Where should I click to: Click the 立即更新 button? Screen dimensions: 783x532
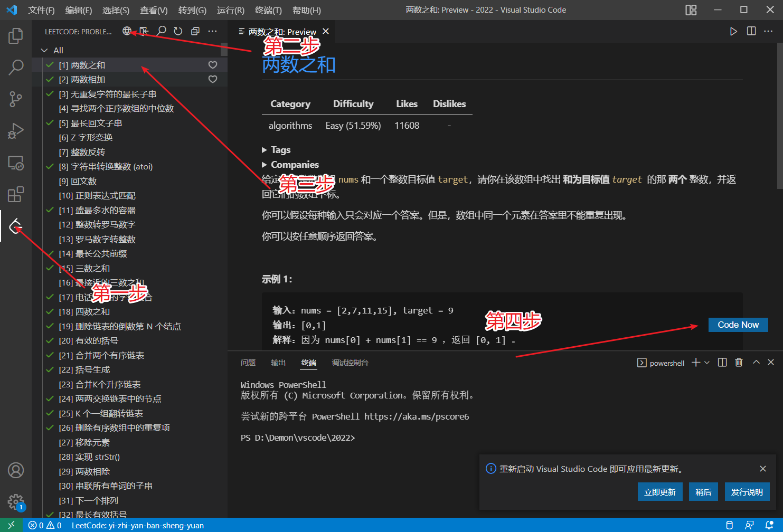tap(660, 492)
